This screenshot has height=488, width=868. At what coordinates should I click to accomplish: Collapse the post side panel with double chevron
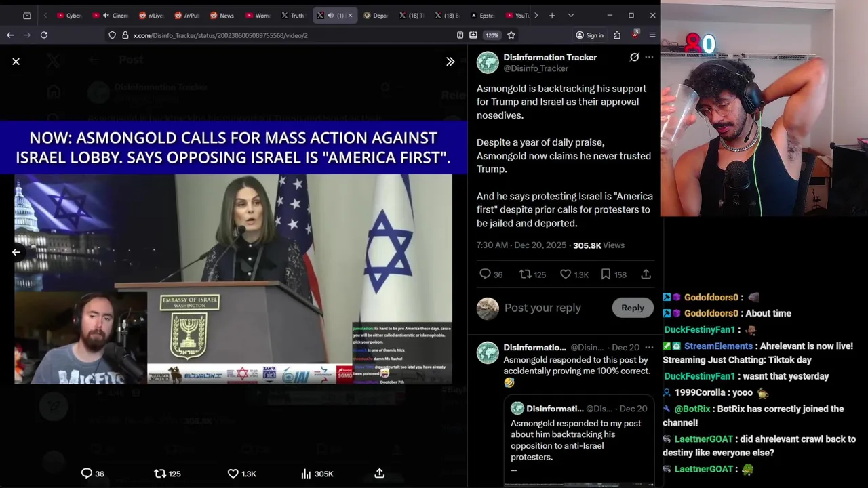click(450, 62)
